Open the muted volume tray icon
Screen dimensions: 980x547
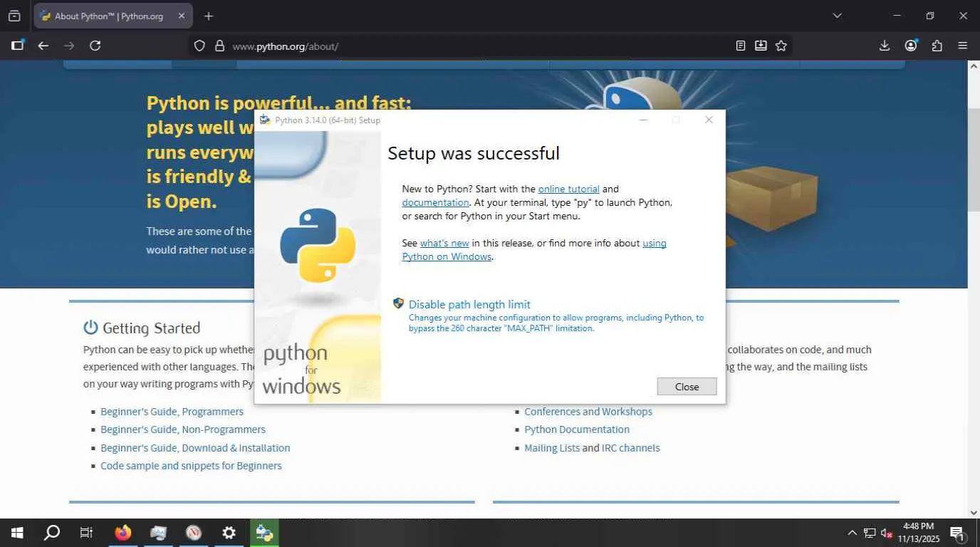[887, 533]
